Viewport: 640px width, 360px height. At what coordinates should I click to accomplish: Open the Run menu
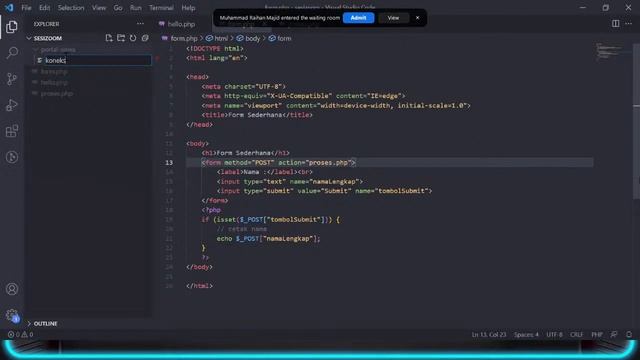[x=136, y=8]
